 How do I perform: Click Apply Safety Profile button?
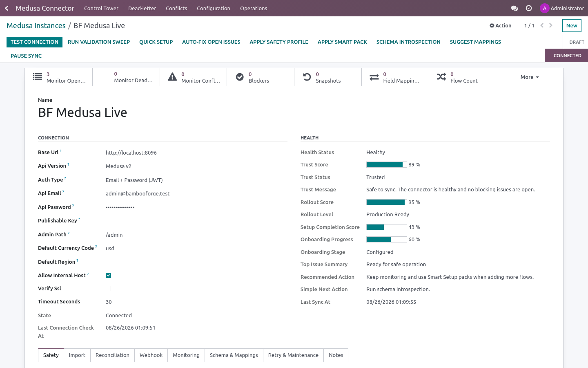coord(279,42)
